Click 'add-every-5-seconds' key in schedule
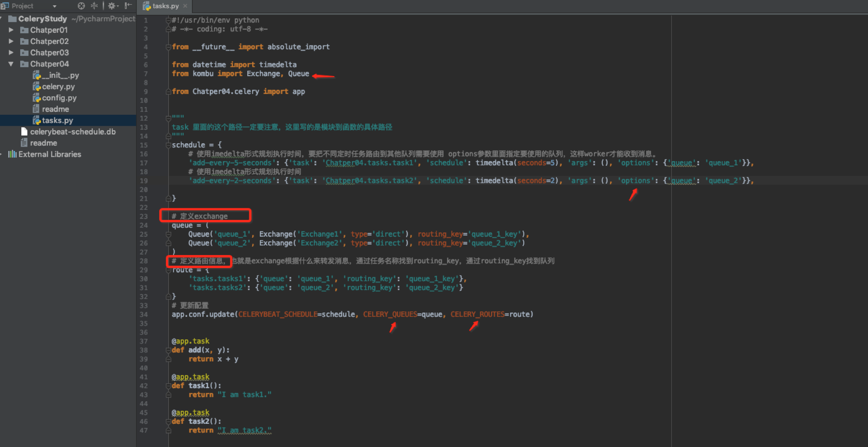Screen dimensions: 868x447 [x=232, y=163]
